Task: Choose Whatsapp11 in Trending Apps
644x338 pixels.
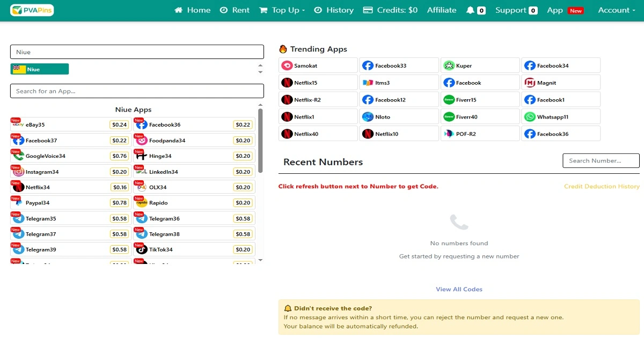Action: click(561, 117)
